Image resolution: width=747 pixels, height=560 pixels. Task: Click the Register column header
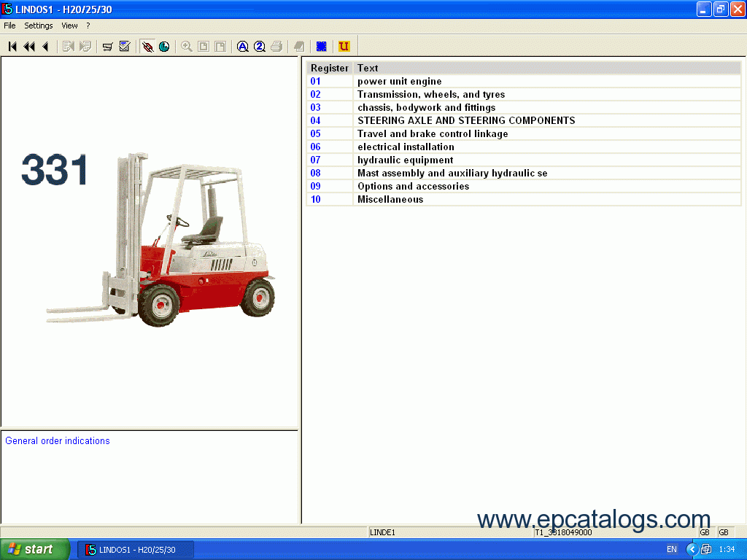click(330, 68)
